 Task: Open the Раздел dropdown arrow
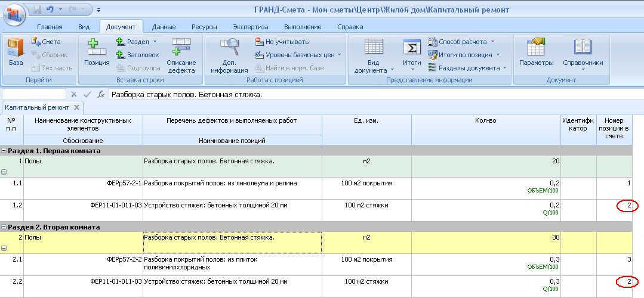click(x=155, y=42)
